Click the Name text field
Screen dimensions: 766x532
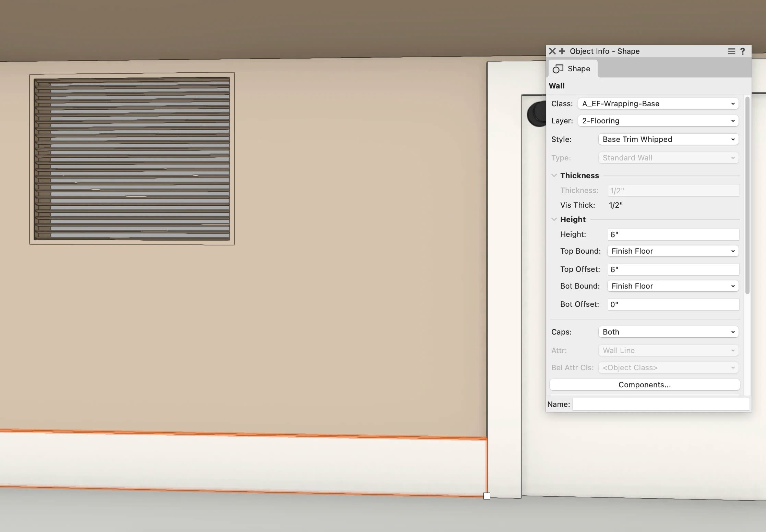point(660,404)
